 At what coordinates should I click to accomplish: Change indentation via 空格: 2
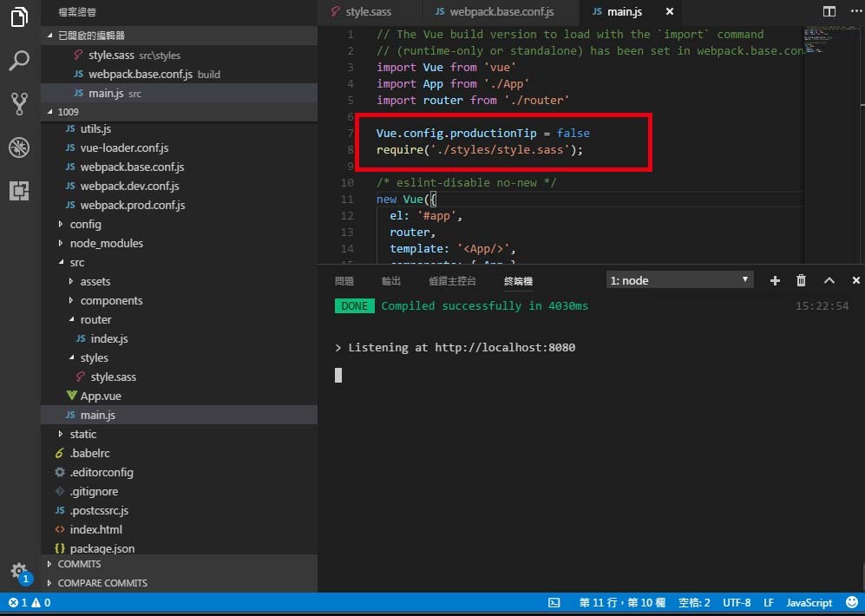pyautogui.click(x=694, y=603)
